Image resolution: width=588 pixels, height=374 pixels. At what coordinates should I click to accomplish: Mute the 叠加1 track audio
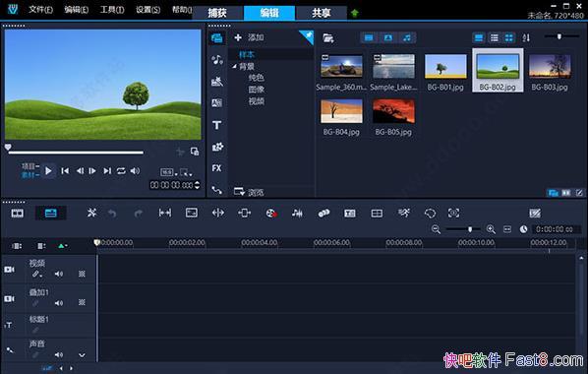(x=59, y=303)
